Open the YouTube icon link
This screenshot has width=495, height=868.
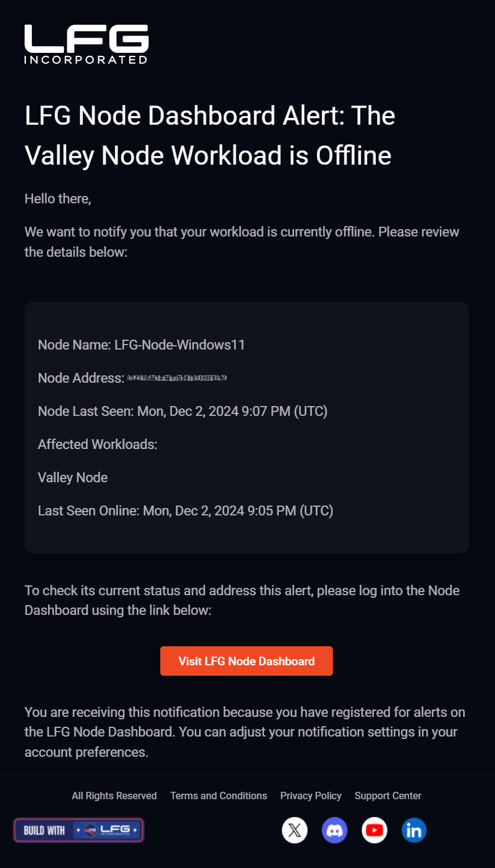[375, 831]
